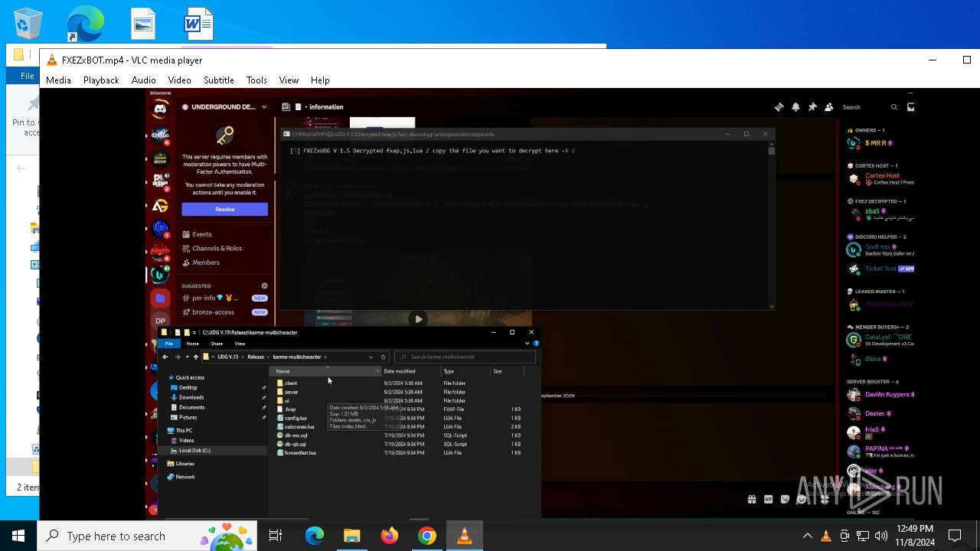Open the Video menu in VLC
Viewport: 980px width, 551px height.
[179, 80]
